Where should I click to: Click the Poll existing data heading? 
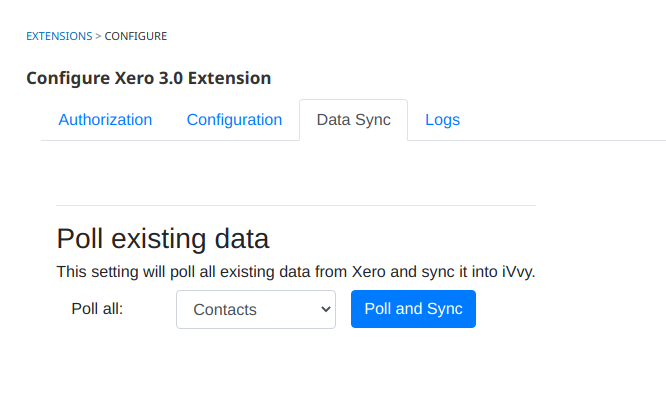click(163, 238)
